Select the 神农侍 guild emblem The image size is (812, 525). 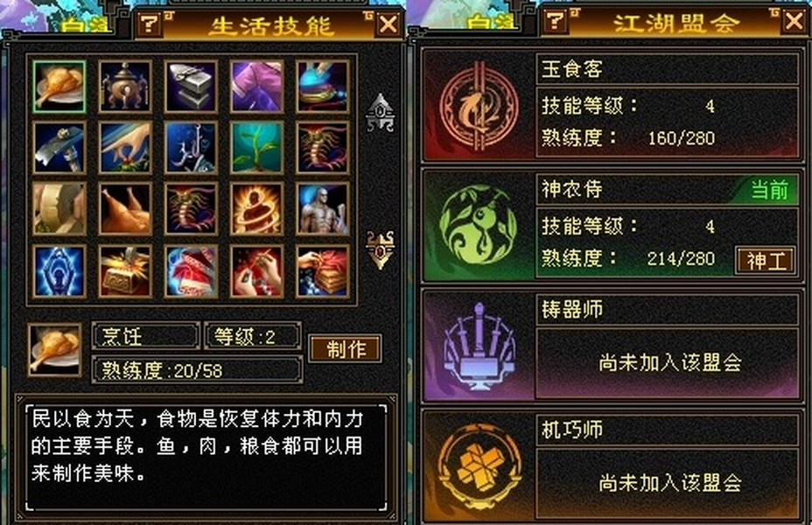click(478, 226)
